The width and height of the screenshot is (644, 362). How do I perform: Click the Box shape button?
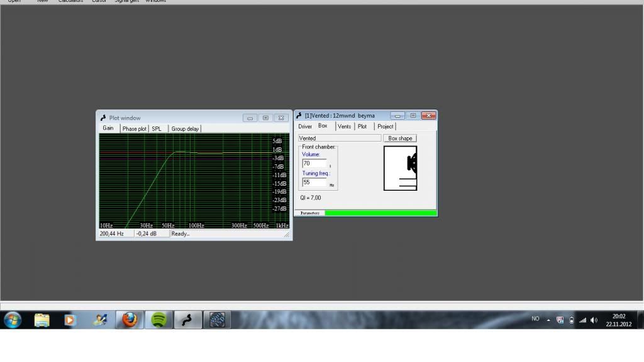tap(400, 139)
